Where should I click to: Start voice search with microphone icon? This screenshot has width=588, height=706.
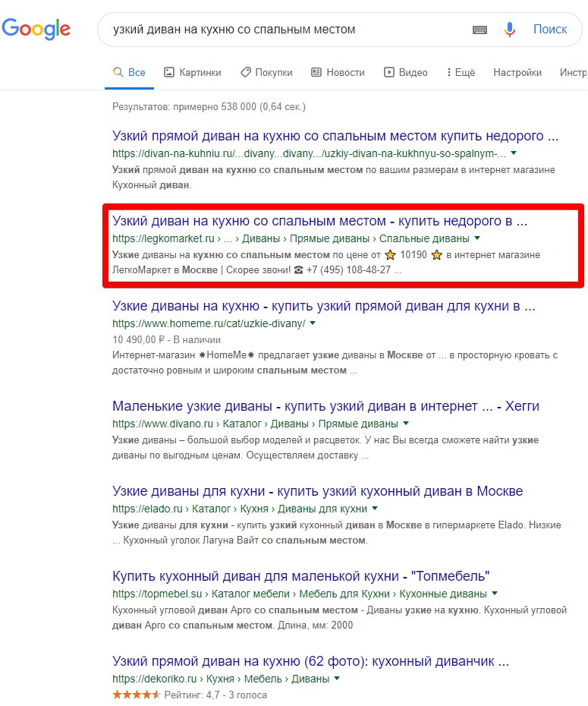click(509, 30)
